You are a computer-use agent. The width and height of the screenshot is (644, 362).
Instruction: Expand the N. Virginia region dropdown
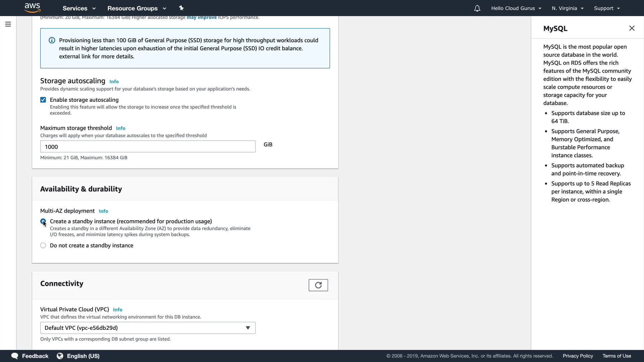568,8
